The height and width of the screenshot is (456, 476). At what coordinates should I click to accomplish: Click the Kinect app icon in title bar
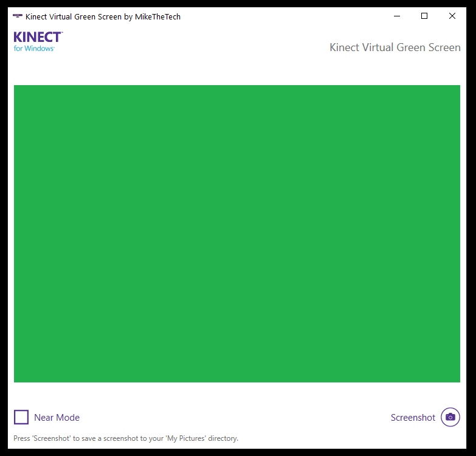point(18,16)
